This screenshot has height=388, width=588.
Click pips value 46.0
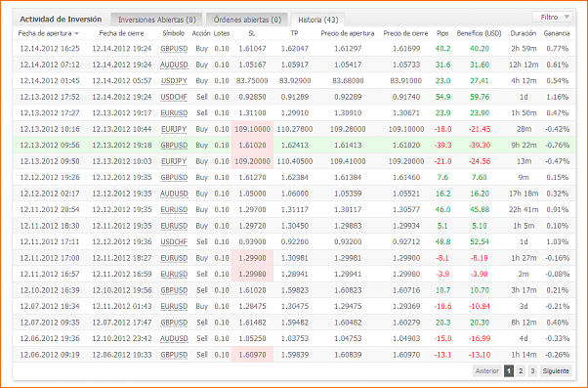coord(442,210)
